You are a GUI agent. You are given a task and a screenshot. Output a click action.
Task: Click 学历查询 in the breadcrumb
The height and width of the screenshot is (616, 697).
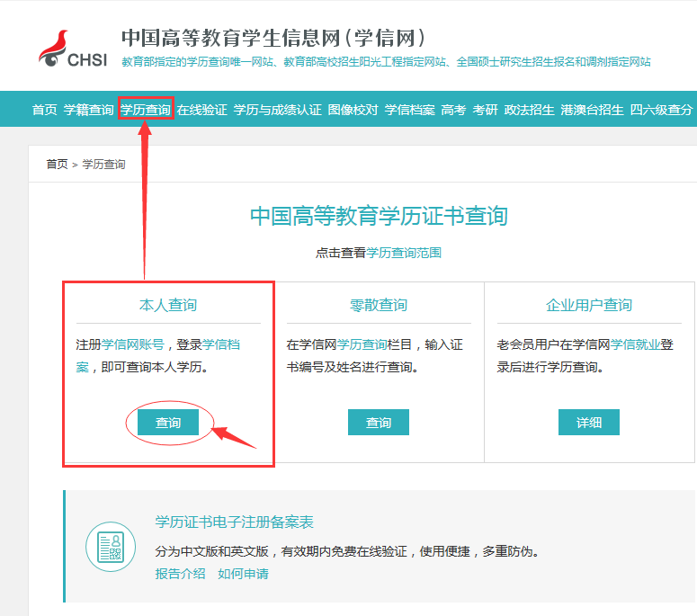[x=103, y=164]
